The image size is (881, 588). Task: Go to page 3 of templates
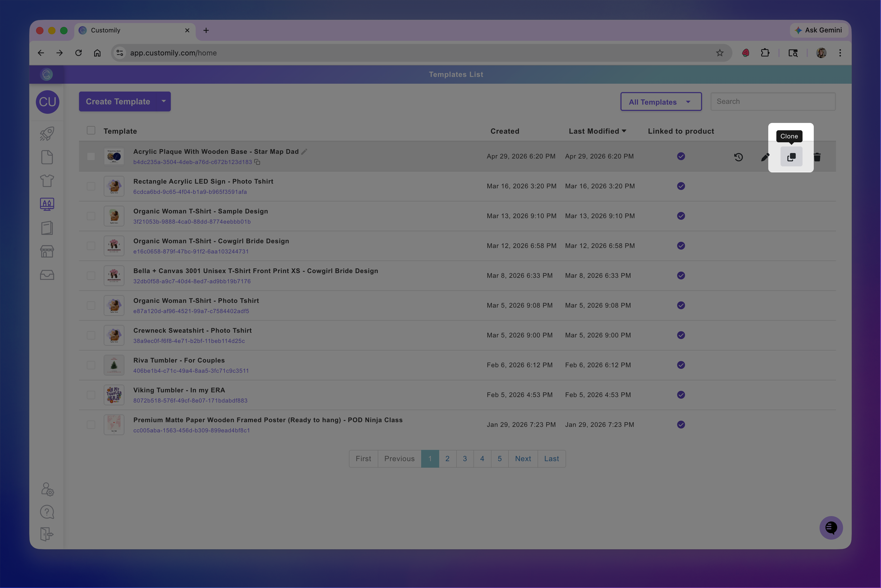pos(465,459)
